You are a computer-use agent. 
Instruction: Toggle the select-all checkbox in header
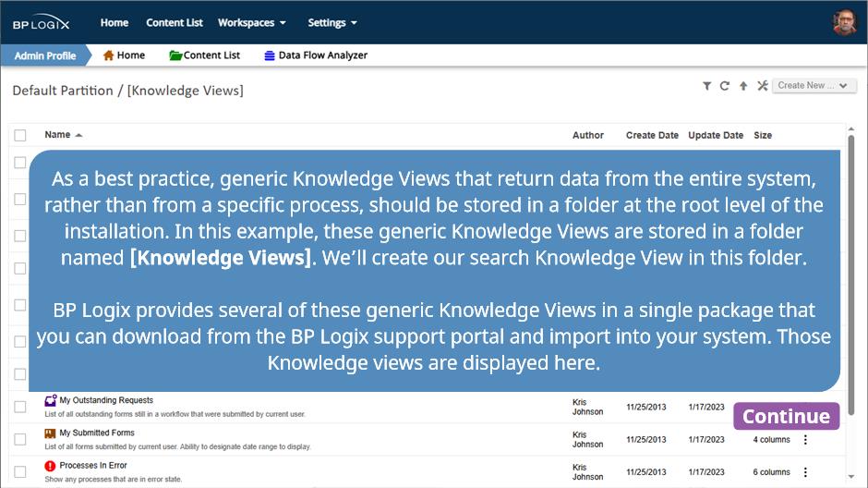pos(20,135)
